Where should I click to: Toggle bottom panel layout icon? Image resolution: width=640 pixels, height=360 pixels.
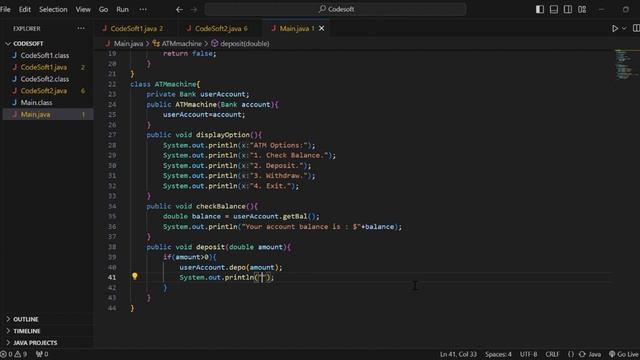click(554, 9)
